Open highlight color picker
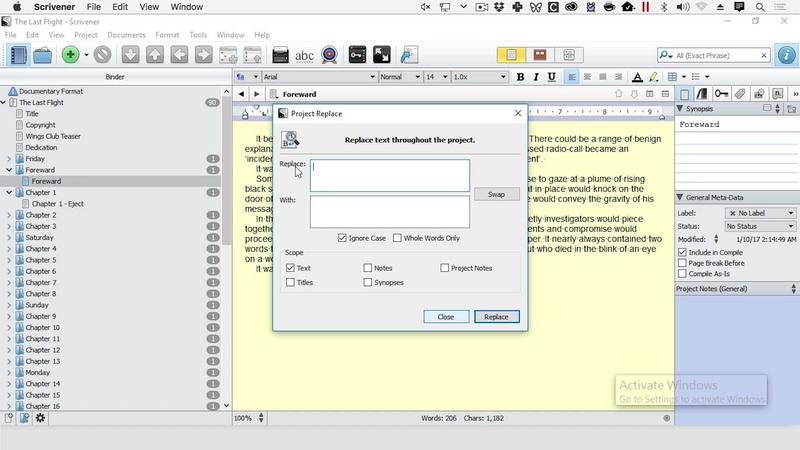800x450 pixels. (654, 77)
